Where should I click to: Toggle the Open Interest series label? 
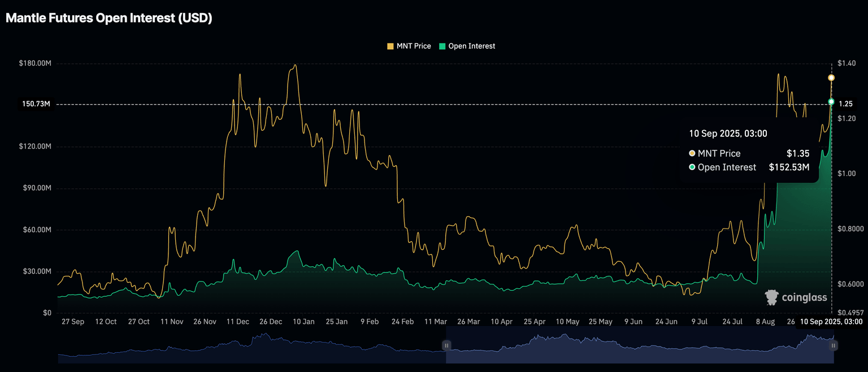471,46
